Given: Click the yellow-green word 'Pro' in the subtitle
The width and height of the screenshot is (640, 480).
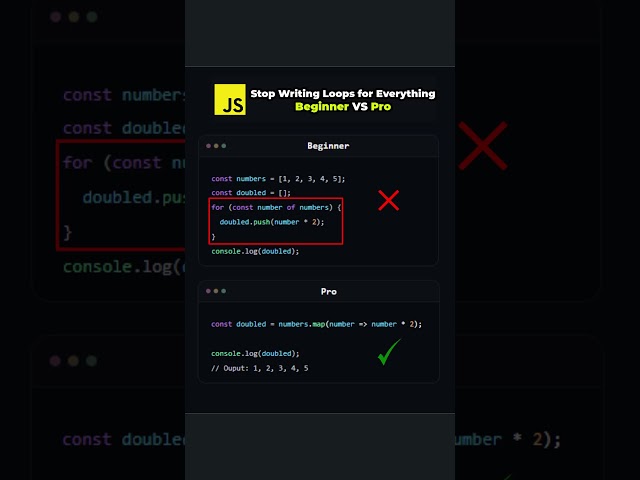Looking at the screenshot, I should click(x=381, y=107).
